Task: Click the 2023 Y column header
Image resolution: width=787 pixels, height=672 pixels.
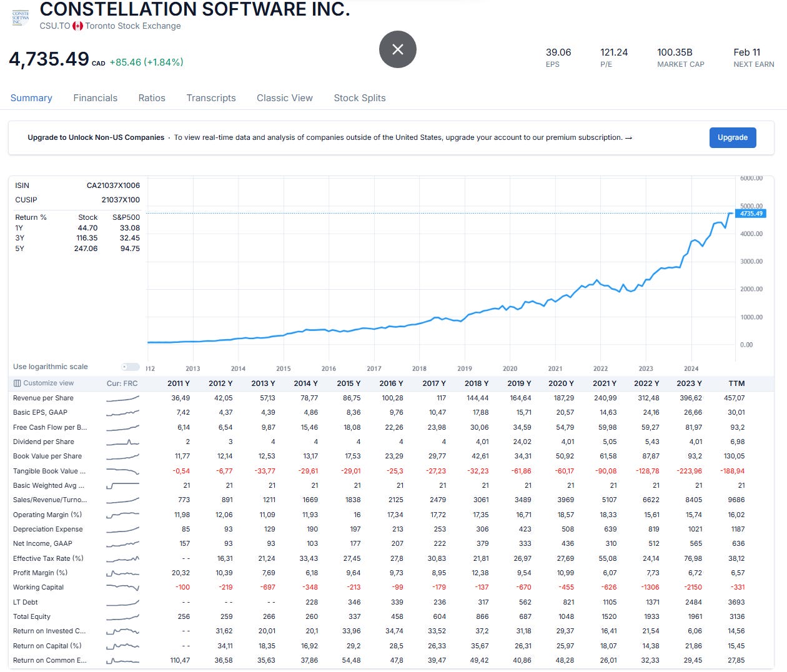Action: coord(689,383)
